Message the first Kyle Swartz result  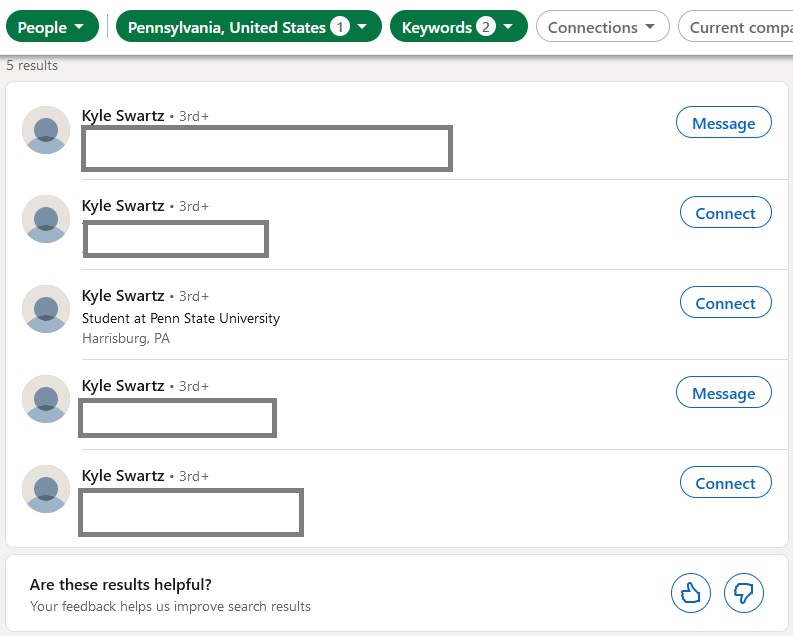[x=724, y=122]
